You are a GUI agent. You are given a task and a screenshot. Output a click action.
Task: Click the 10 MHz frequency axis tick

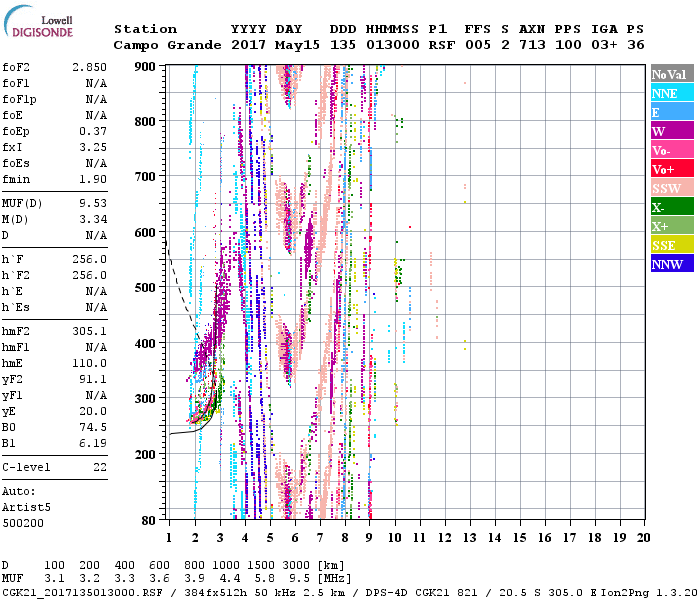[395, 538]
